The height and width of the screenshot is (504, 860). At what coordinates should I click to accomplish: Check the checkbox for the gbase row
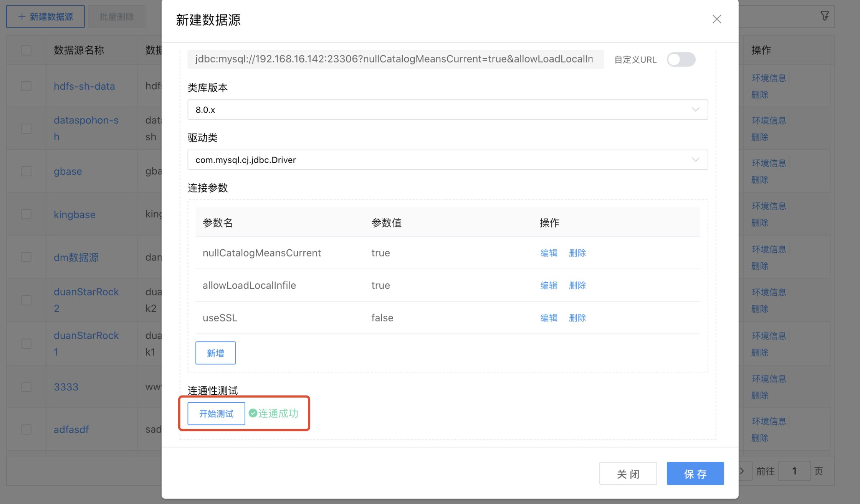pyautogui.click(x=26, y=171)
